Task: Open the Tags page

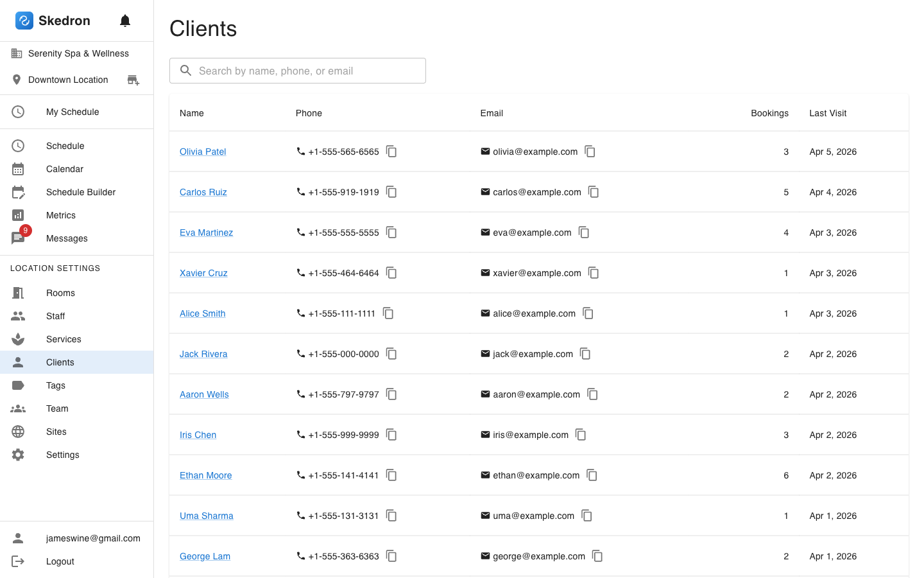Action: pyautogui.click(x=76, y=385)
